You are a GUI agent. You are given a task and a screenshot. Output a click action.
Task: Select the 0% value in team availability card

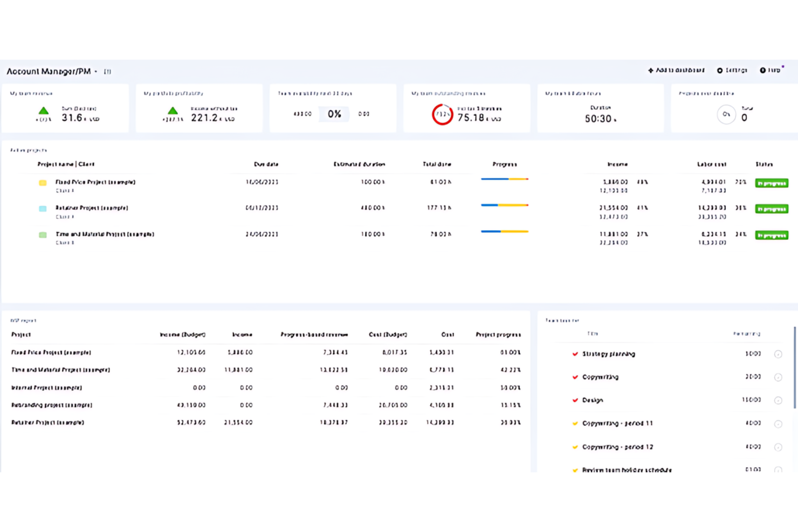click(x=334, y=114)
